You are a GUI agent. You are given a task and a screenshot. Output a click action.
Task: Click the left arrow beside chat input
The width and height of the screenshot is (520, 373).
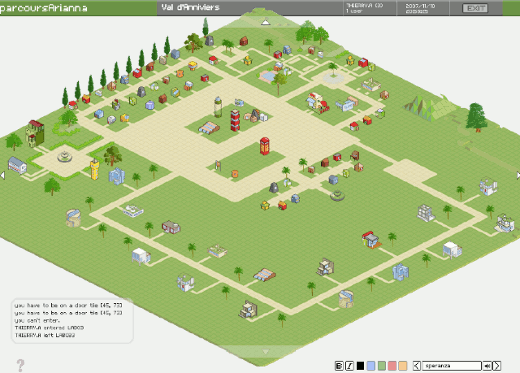tap(417, 366)
